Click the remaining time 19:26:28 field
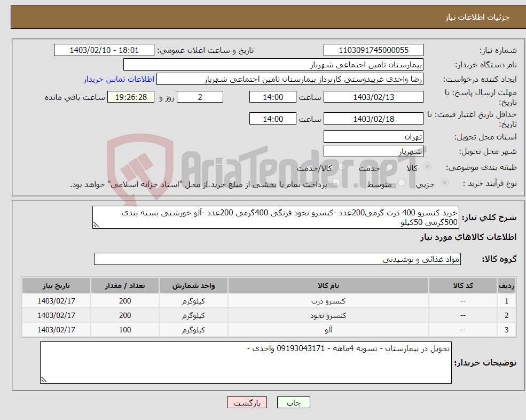 pyautogui.click(x=131, y=97)
